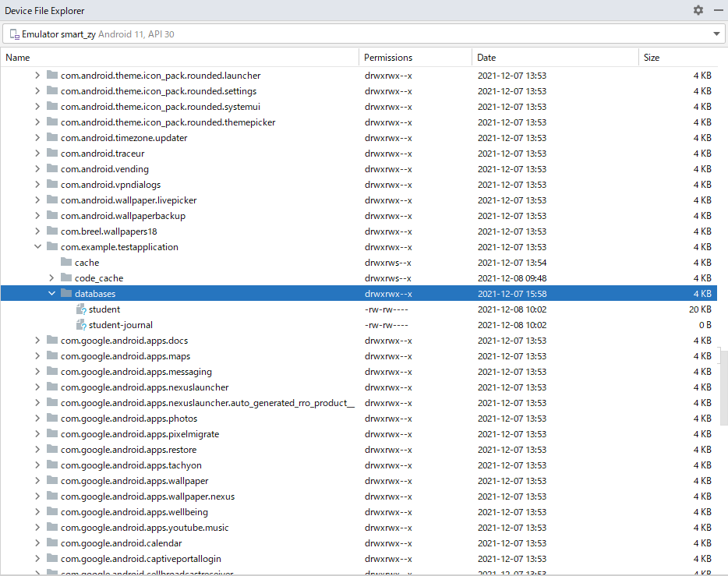The height and width of the screenshot is (576, 728).
Task: Click the student-journal file icon
Action: (81, 325)
